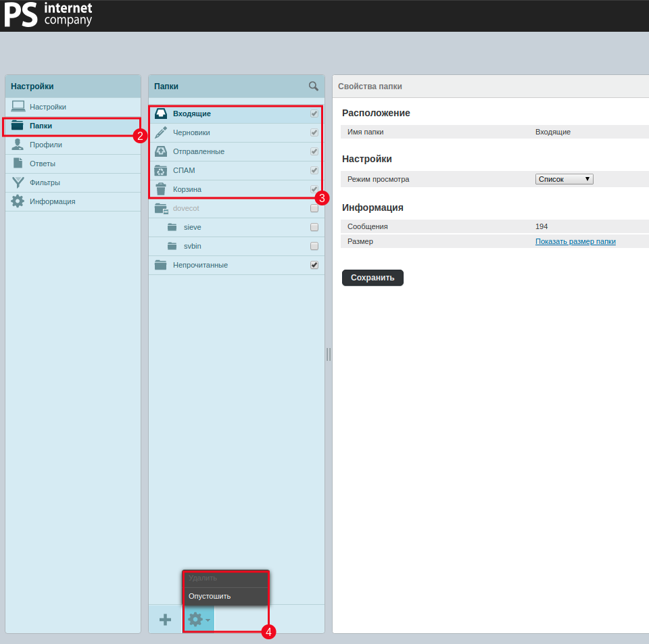Select the Непрочитанные folder row

click(x=237, y=265)
